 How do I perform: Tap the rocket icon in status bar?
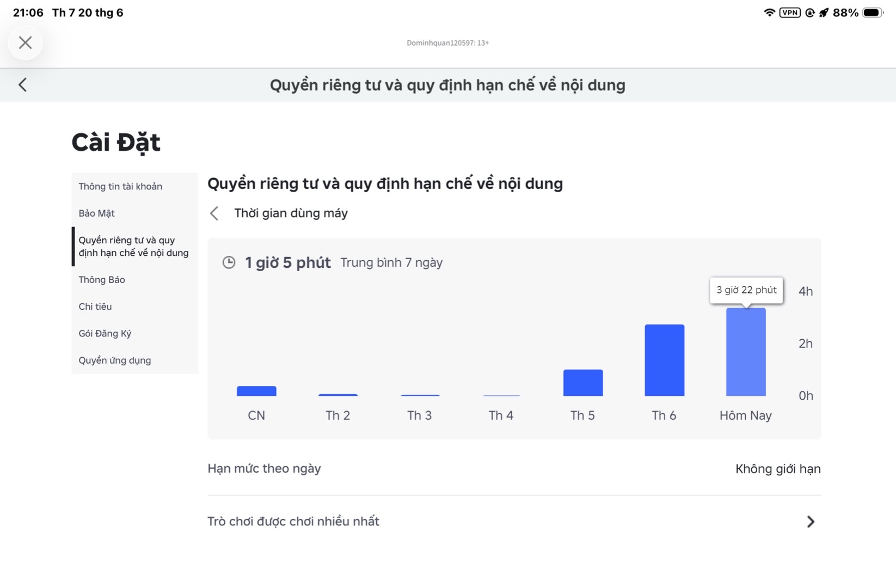pos(824,13)
